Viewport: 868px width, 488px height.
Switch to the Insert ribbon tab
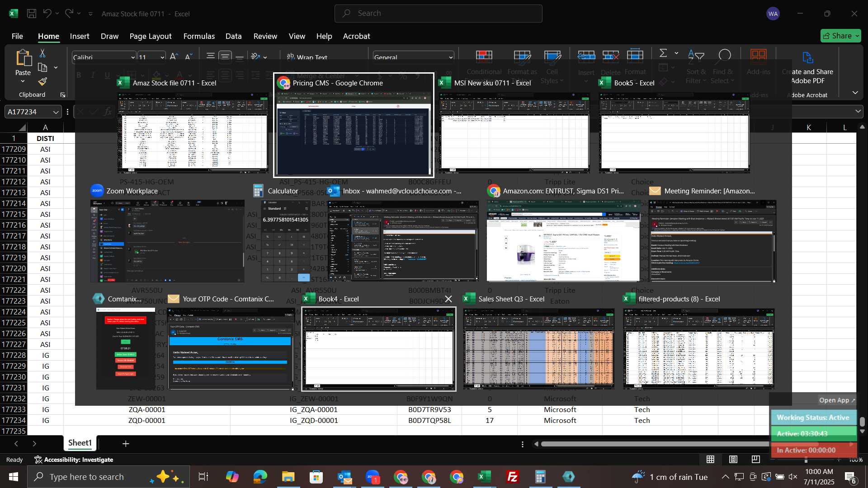pyautogui.click(x=80, y=36)
